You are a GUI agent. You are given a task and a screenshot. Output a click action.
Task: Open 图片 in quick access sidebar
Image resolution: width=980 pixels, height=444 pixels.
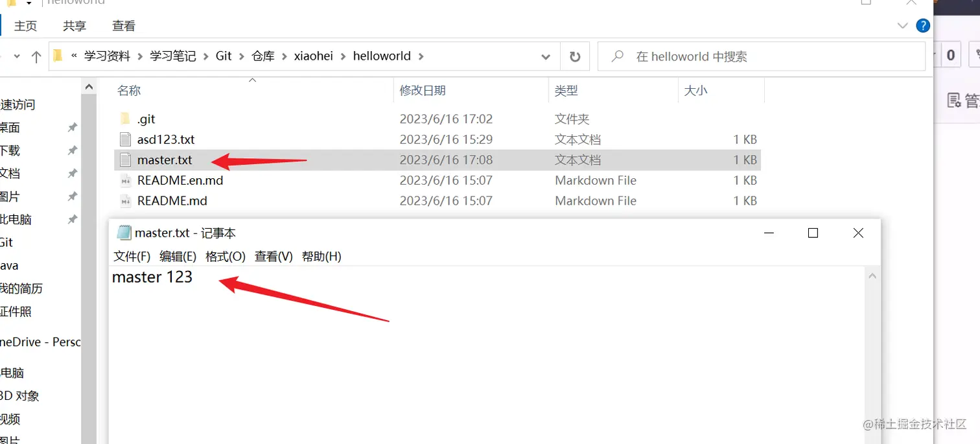10,196
